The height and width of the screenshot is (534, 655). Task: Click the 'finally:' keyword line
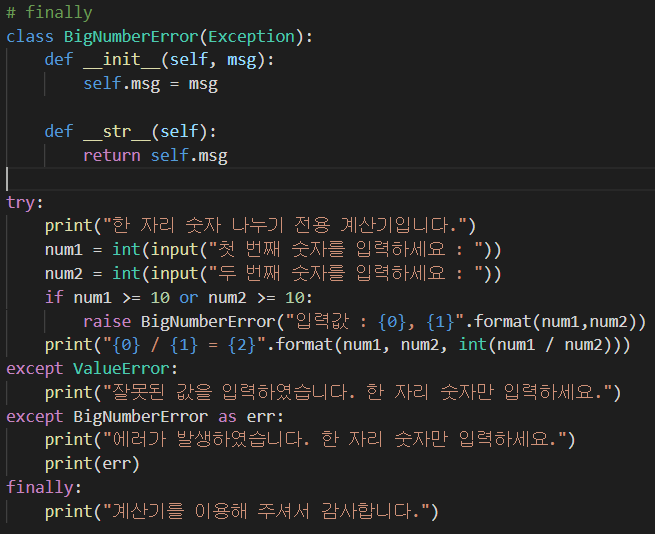coord(44,488)
